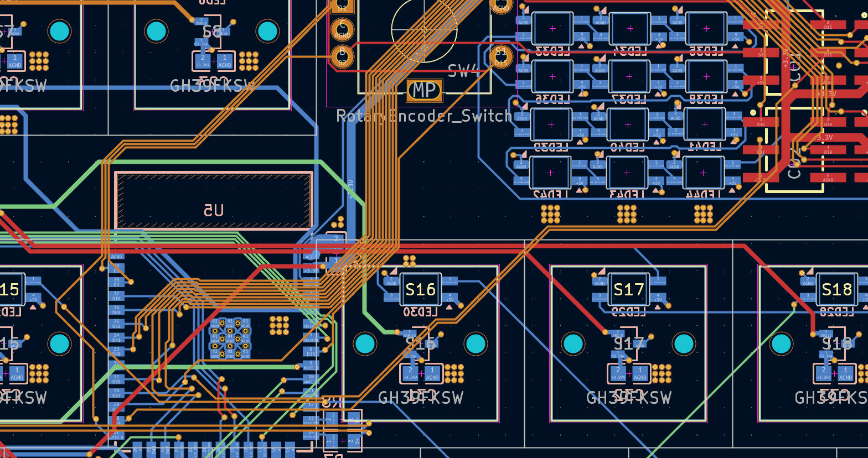The image size is (868, 458).
Task: Click the SW4 reference designator text
Action: point(465,71)
